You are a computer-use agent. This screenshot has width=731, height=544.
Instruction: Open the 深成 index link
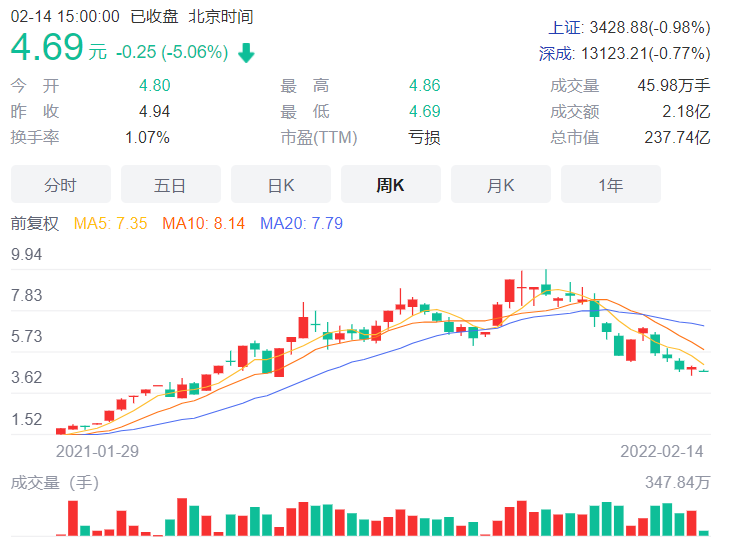(556, 54)
